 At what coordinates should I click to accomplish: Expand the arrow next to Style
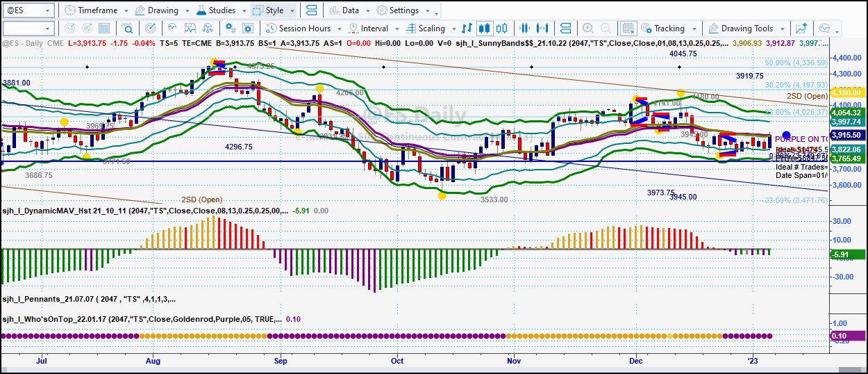click(x=292, y=10)
